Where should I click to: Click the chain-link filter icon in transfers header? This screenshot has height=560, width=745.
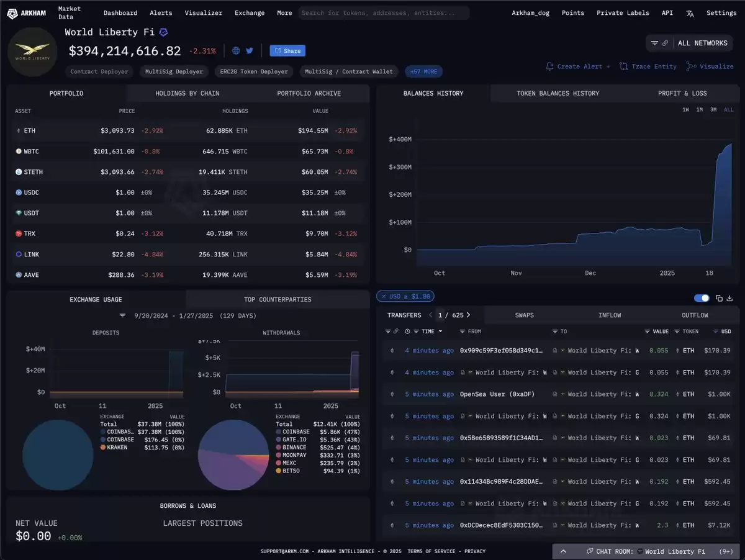(395, 332)
